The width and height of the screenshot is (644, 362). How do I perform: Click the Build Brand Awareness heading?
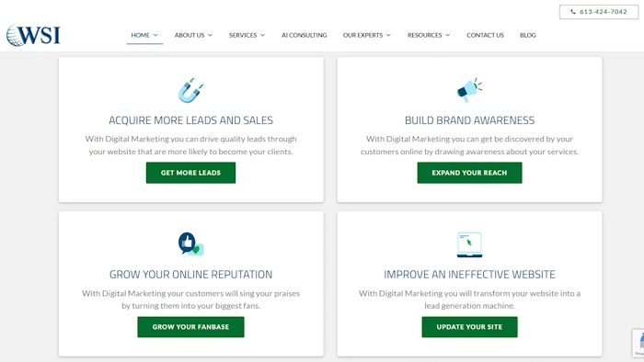[x=469, y=120]
